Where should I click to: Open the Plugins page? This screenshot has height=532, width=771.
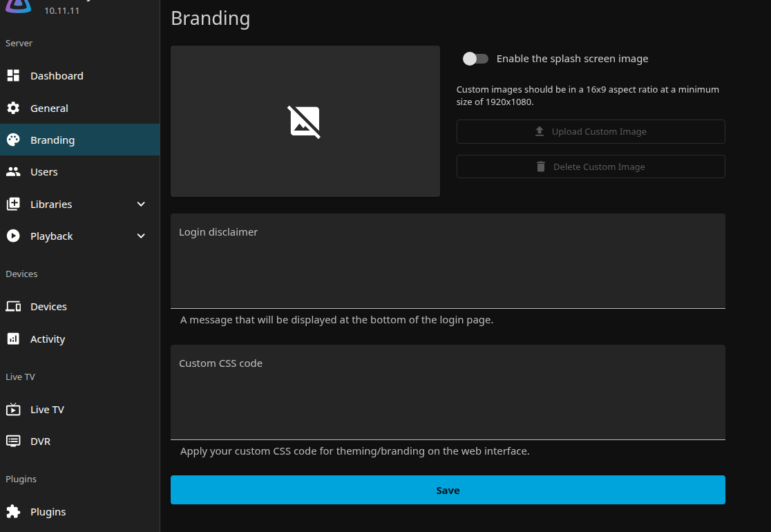(79, 512)
